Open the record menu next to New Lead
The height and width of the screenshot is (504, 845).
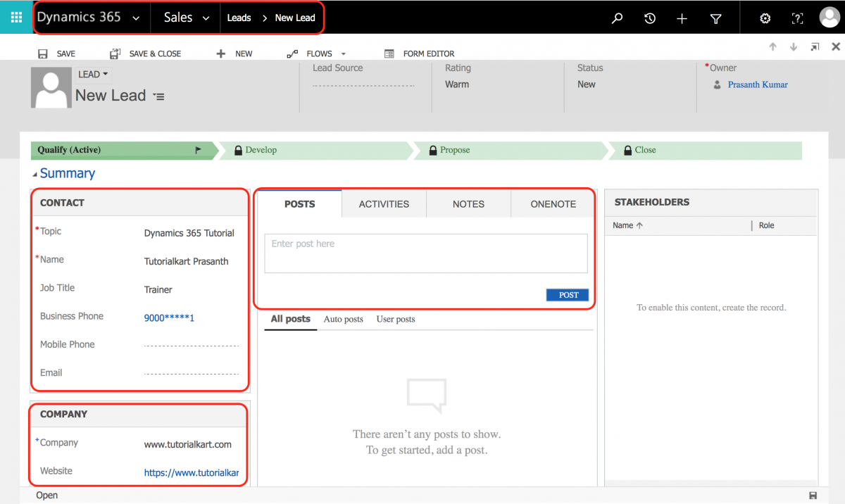(x=159, y=96)
